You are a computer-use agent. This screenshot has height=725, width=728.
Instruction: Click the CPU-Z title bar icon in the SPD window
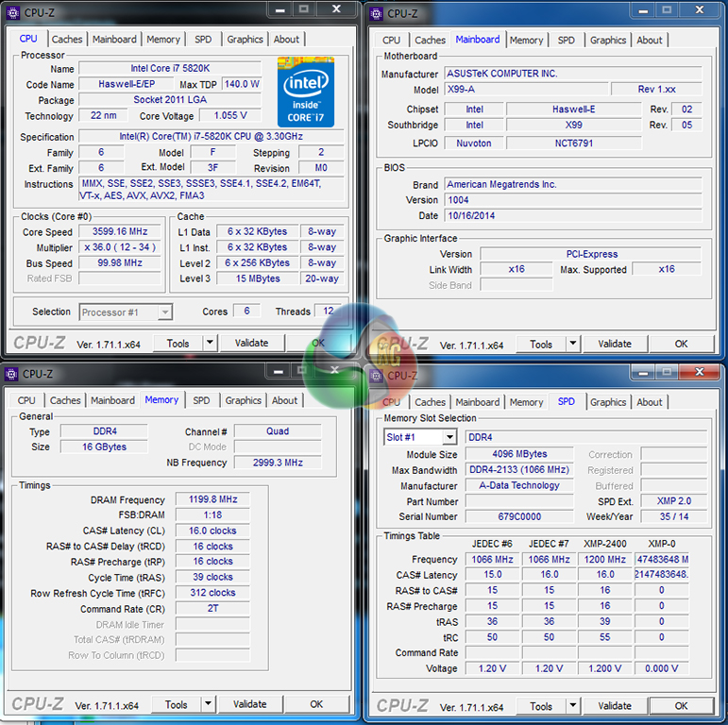(x=376, y=375)
